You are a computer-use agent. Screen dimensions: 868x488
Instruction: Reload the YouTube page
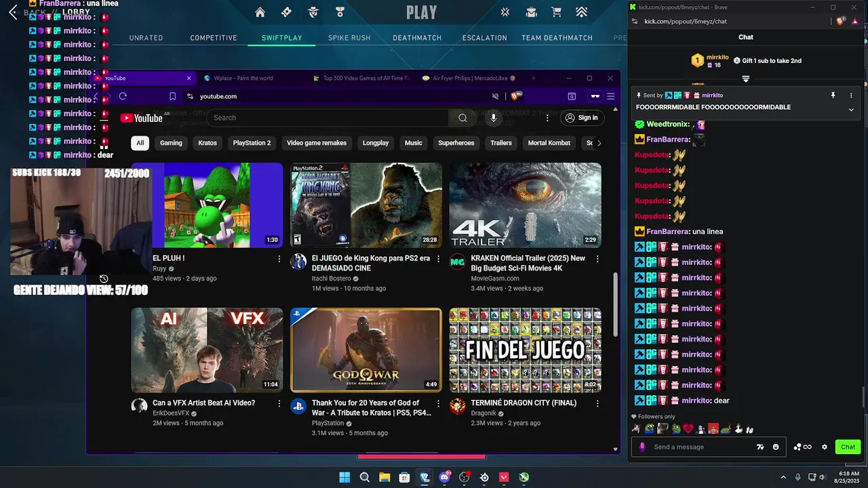pos(123,96)
